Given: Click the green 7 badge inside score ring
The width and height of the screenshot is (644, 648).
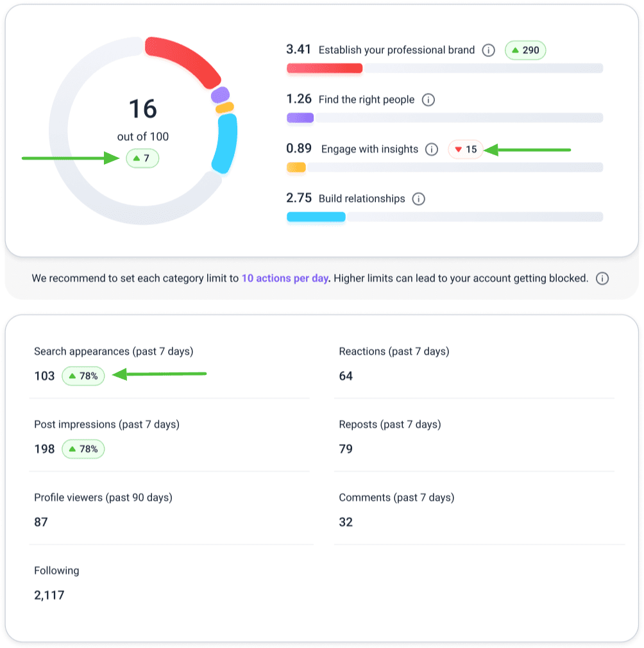Looking at the screenshot, I should pyautogui.click(x=142, y=158).
